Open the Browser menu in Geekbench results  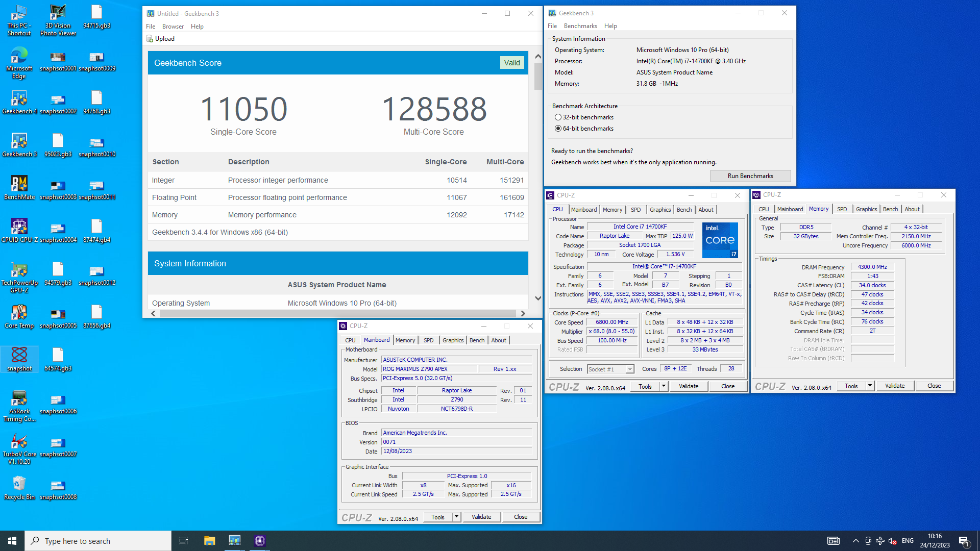(x=173, y=27)
